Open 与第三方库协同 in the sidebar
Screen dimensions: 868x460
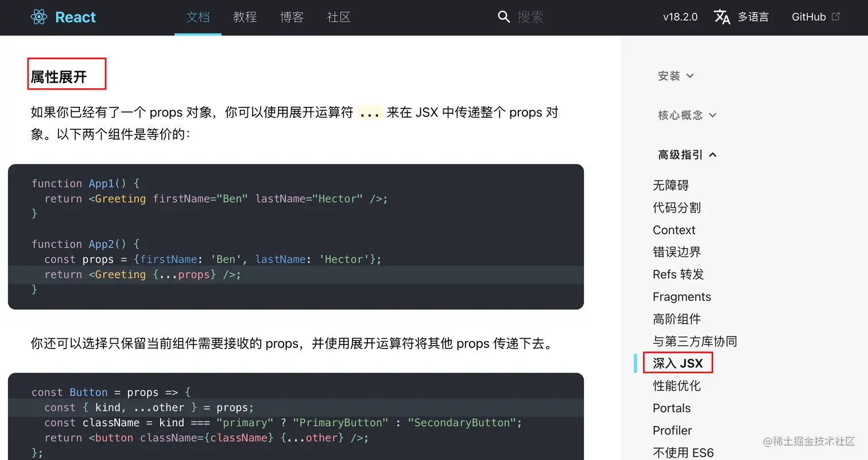[695, 342]
